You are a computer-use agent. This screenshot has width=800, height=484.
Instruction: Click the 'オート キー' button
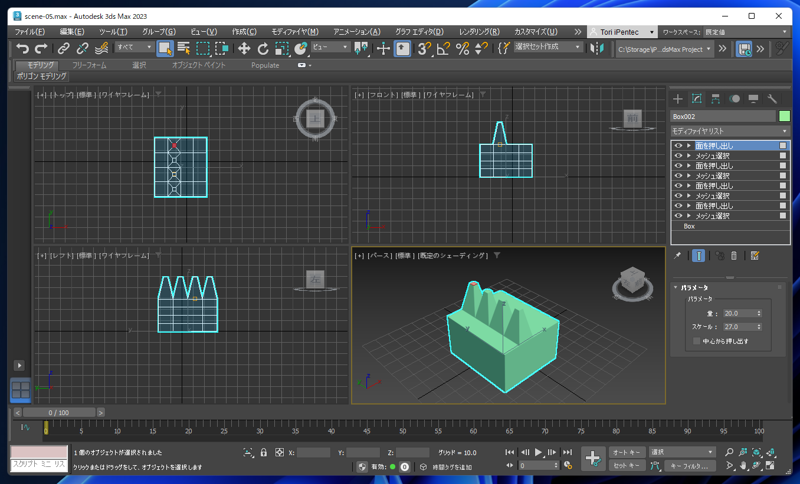coord(627,452)
